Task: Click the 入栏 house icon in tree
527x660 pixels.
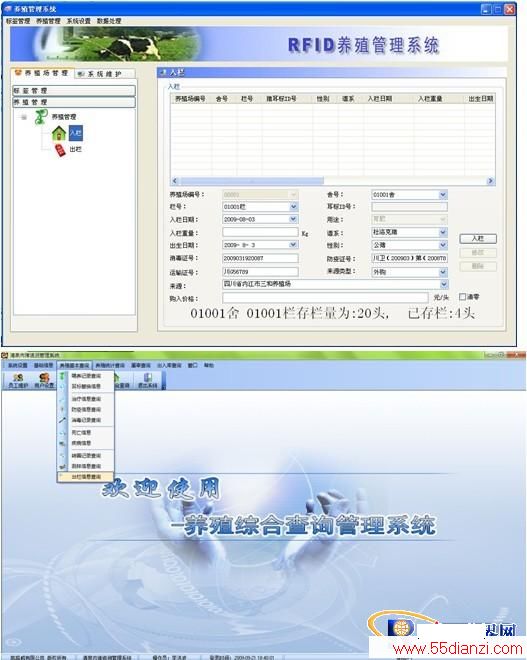Action: [59, 133]
